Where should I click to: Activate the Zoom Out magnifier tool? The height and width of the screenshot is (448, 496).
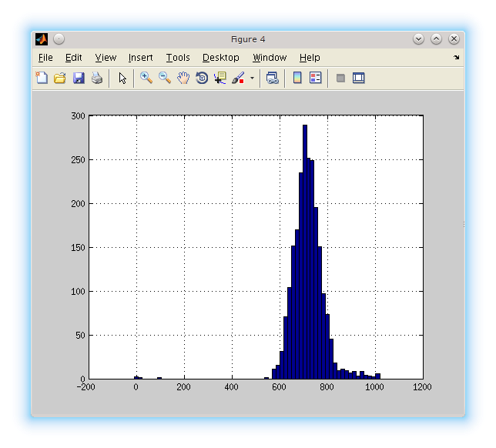[165, 78]
